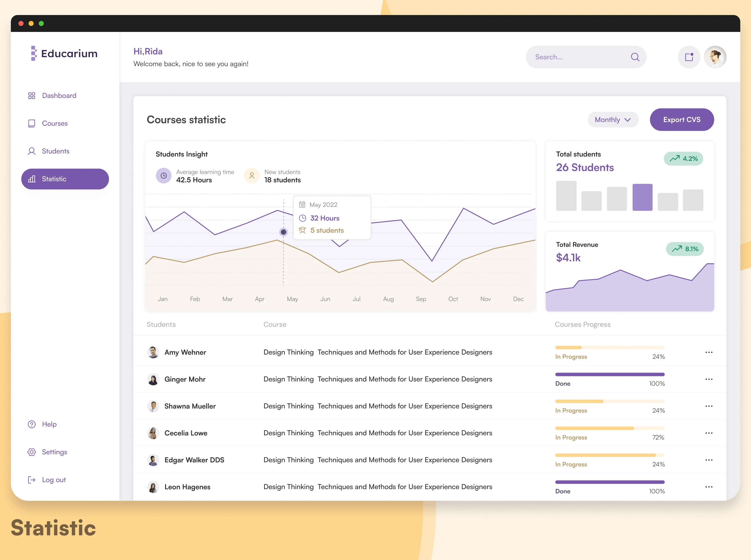Open the more options menu for Amy Wehner
Viewport: 751px width, 560px height.
click(709, 352)
